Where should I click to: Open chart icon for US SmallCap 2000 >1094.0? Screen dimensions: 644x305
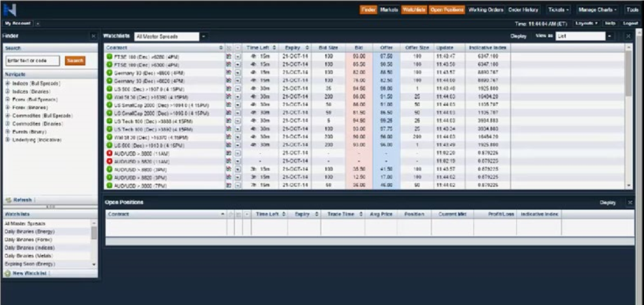229,105
